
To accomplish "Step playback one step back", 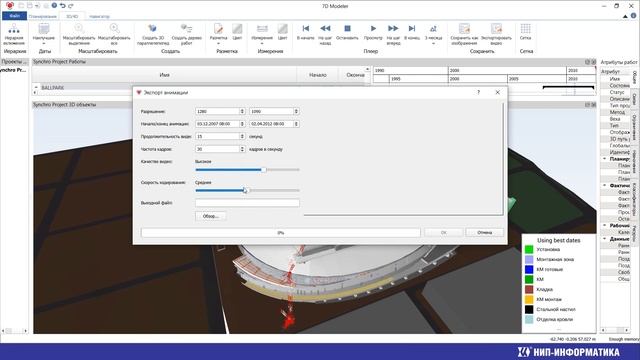I will point(325,34).
